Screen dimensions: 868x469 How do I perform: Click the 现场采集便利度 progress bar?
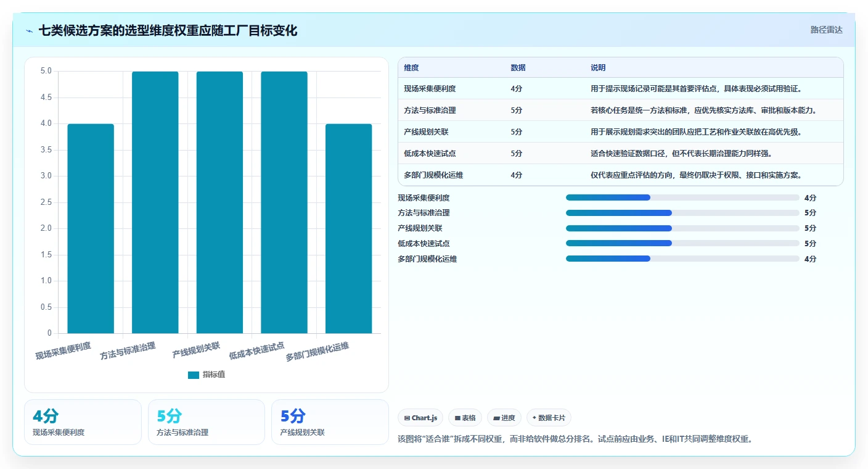click(682, 197)
